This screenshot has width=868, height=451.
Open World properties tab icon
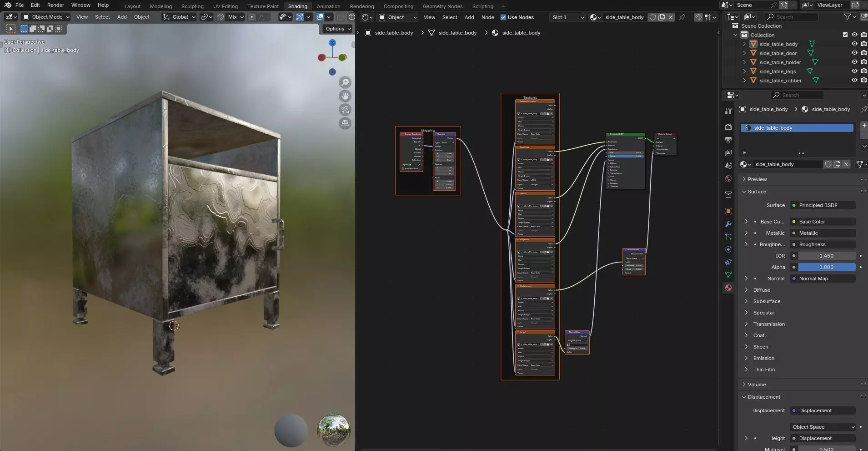728,178
